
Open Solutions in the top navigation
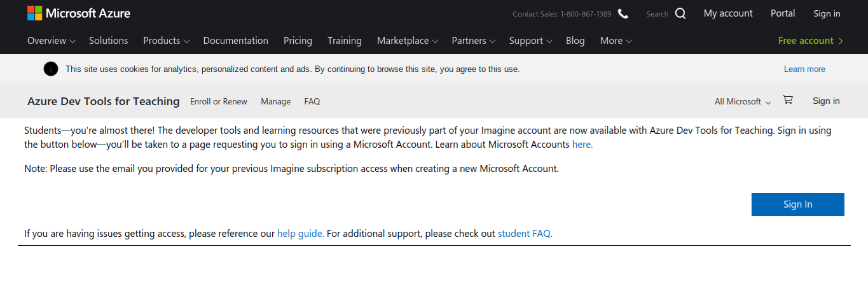click(108, 41)
